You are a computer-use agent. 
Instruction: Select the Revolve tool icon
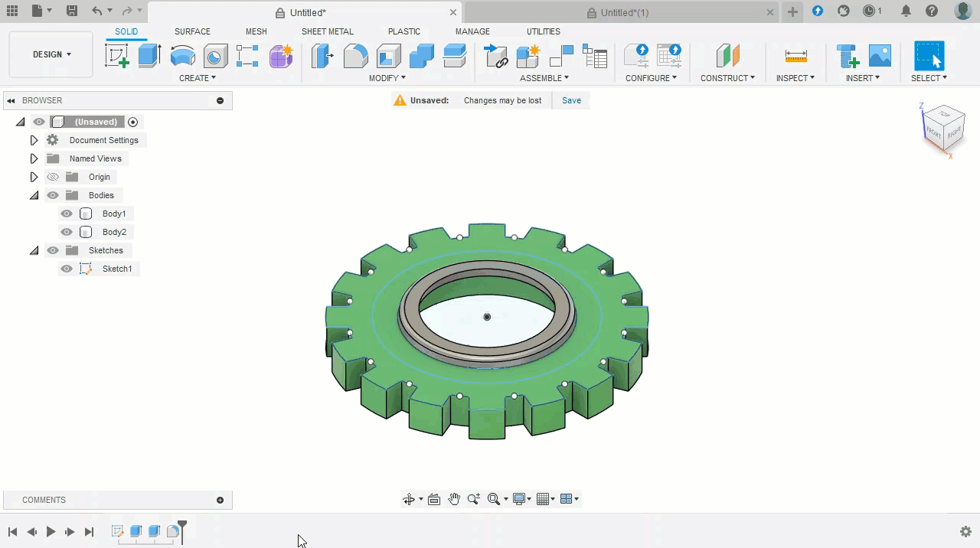coord(182,56)
